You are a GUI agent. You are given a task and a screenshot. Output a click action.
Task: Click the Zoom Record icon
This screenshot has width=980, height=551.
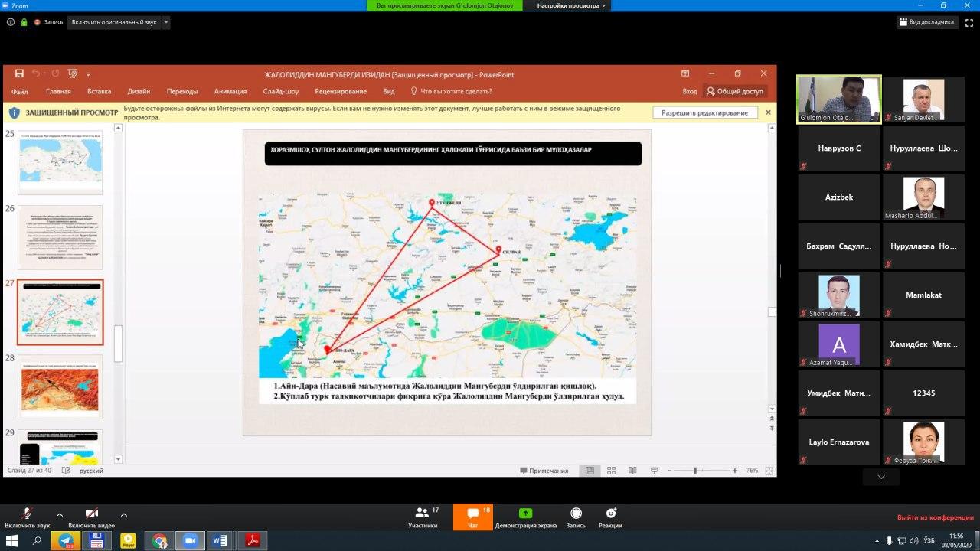(x=576, y=517)
